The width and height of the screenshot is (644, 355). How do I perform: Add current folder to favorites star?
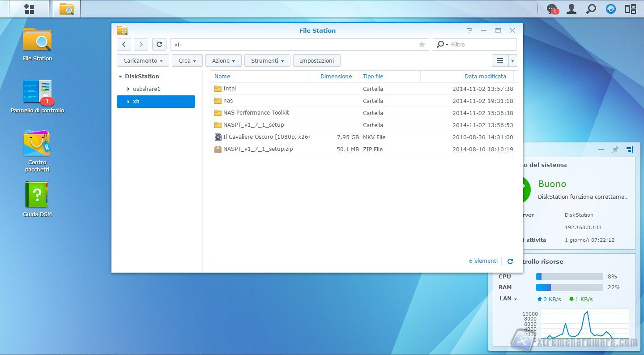point(422,44)
